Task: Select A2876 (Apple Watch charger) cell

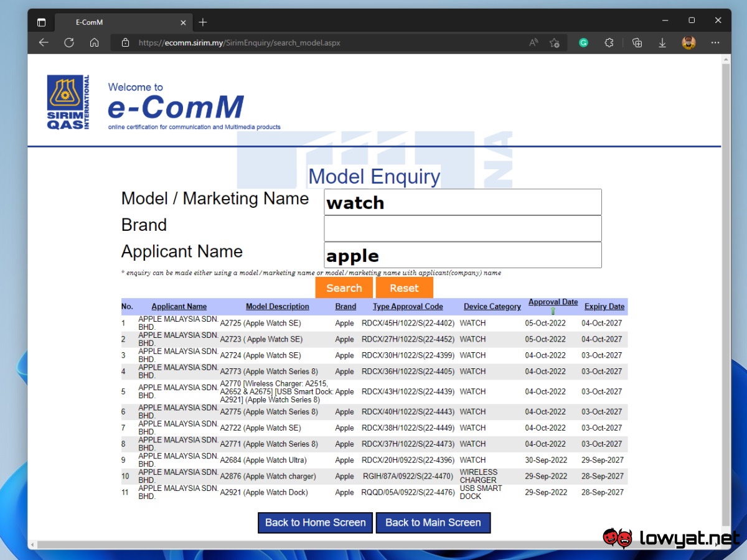Action: (268, 476)
